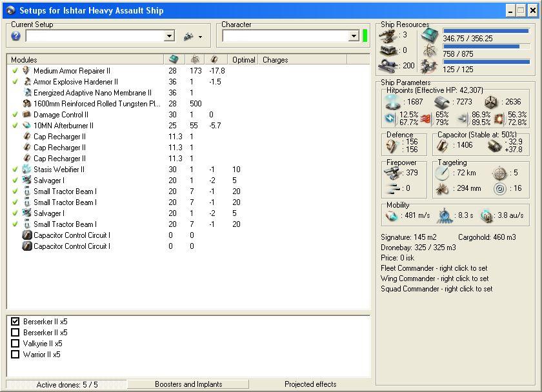This screenshot has height=392, width=542.
Task: Click the calibration icon showing 200
Action: click(388, 66)
